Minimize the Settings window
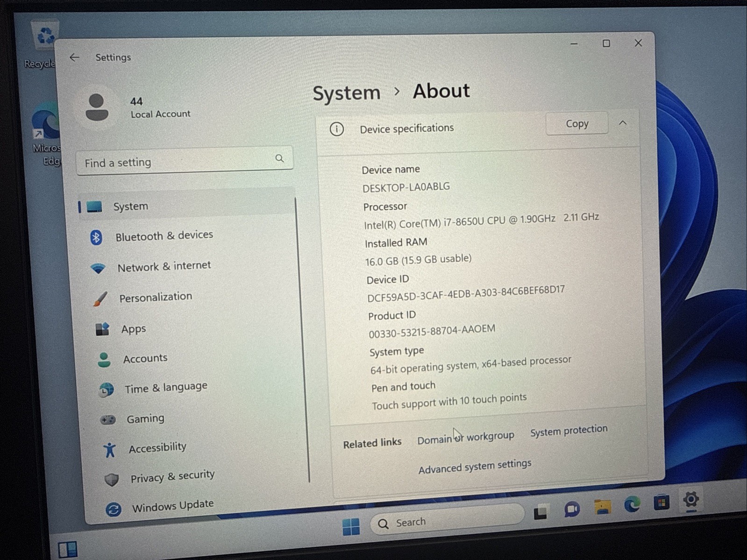This screenshot has width=747, height=560. [x=574, y=44]
